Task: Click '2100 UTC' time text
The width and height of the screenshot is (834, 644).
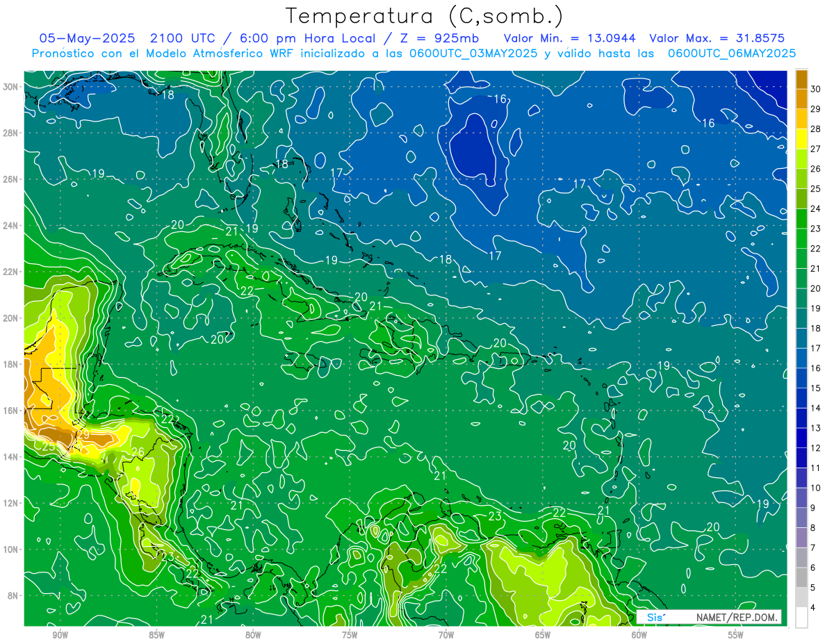Action: click(x=183, y=38)
